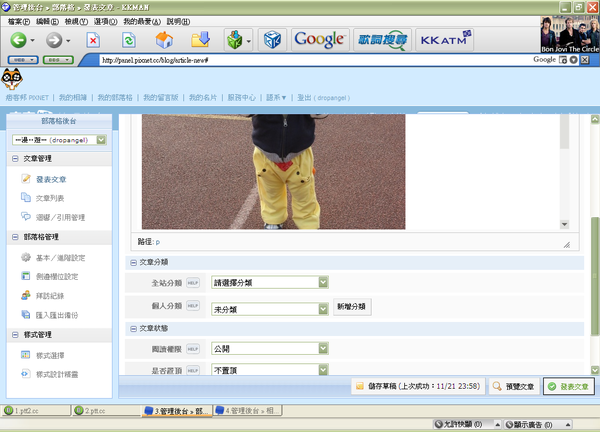Click the blue dice toolbar icon
This screenshot has width=600, height=432.
pyautogui.click(x=272, y=40)
